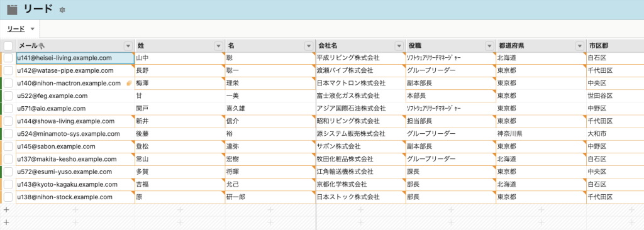
Task: Check the row for u144@showa-living.example.com
Action: tap(8, 121)
